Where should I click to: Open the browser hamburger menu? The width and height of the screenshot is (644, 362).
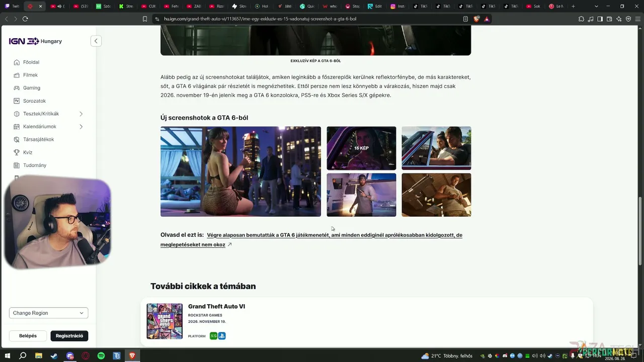(x=637, y=19)
